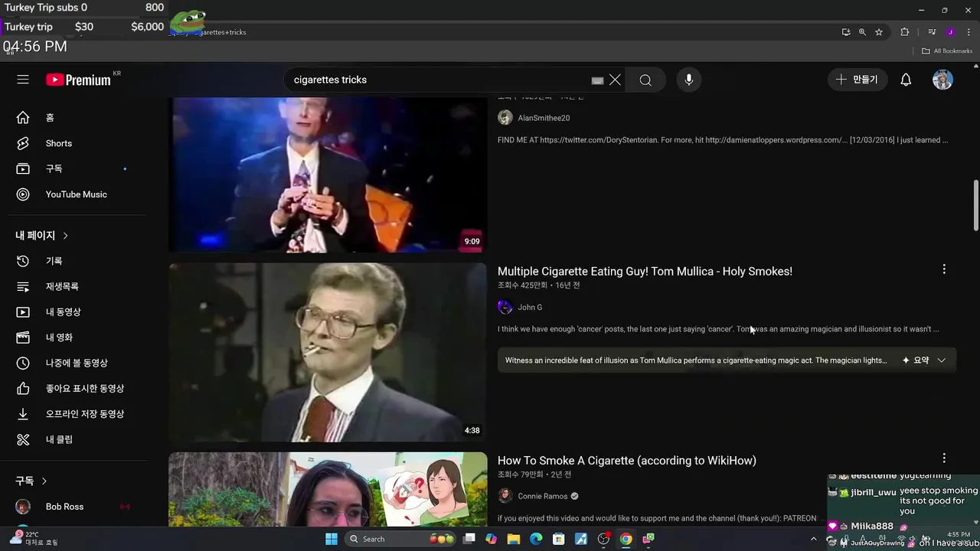Click the 만들기 create button
The height and width of the screenshot is (551, 980).
pyautogui.click(x=857, y=80)
